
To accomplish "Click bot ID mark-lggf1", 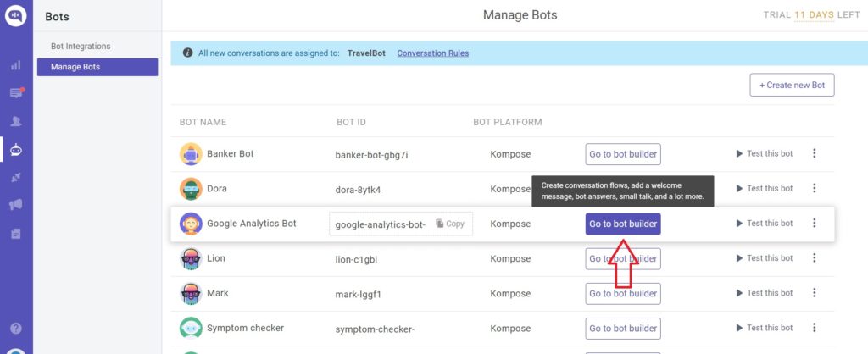I will pos(359,294).
